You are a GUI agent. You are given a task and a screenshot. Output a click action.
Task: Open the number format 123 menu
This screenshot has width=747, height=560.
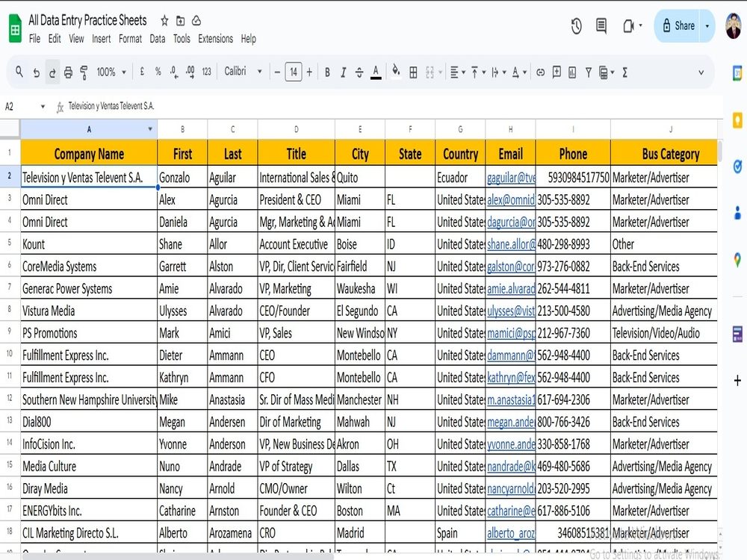[x=206, y=72]
